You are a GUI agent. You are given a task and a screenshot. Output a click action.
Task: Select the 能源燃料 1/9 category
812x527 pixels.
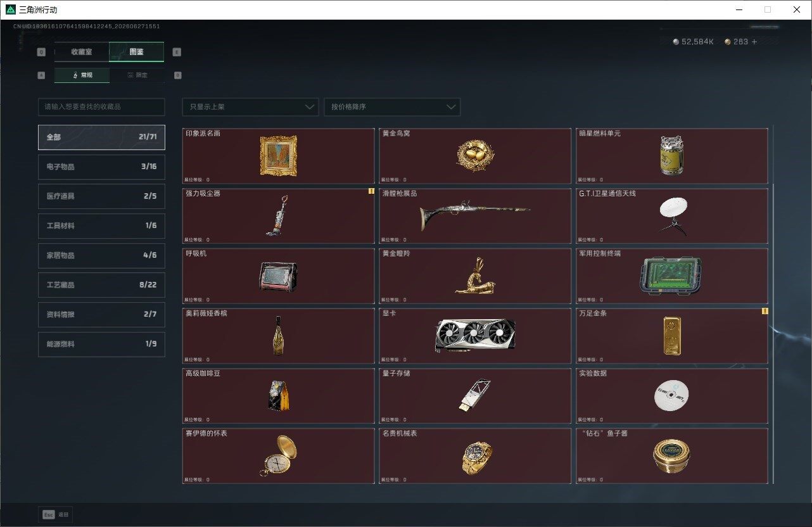tap(101, 344)
